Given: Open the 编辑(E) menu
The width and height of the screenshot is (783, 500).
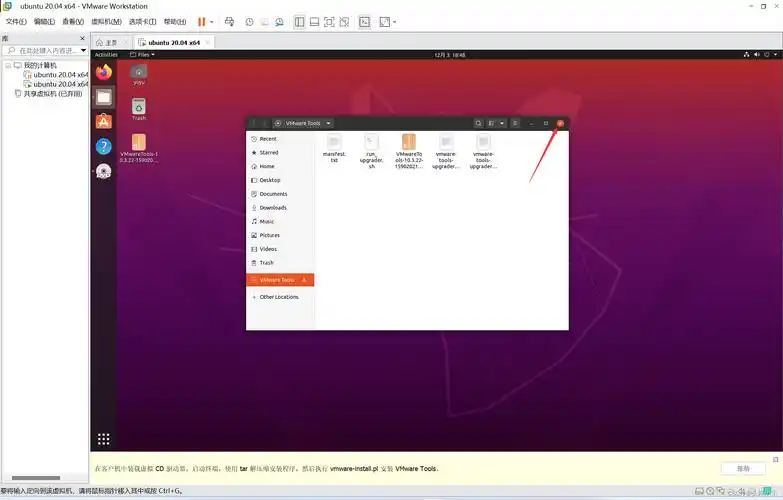Looking at the screenshot, I should point(44,21).
